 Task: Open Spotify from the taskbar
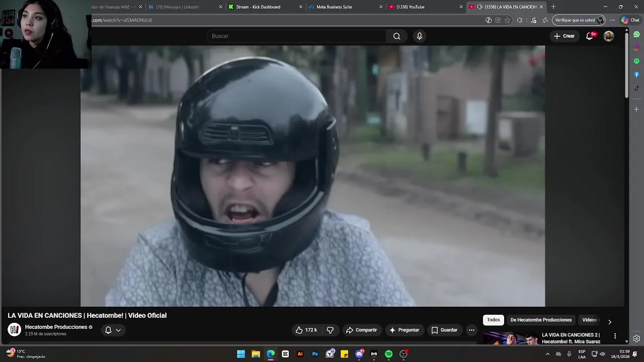point(388,354)
